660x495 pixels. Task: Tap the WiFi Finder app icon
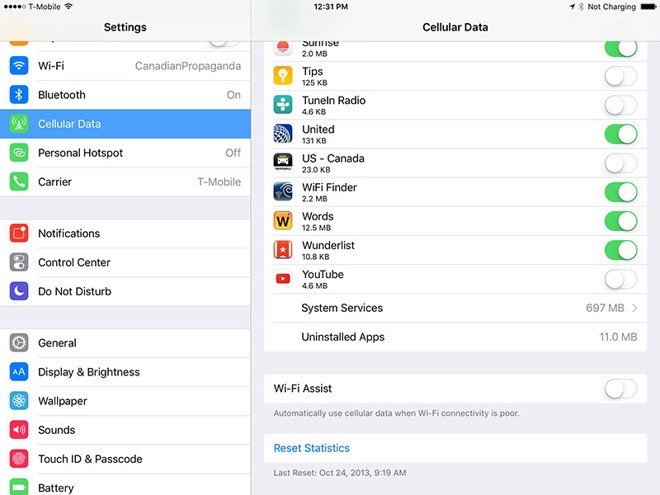click(x=283, y=192)
